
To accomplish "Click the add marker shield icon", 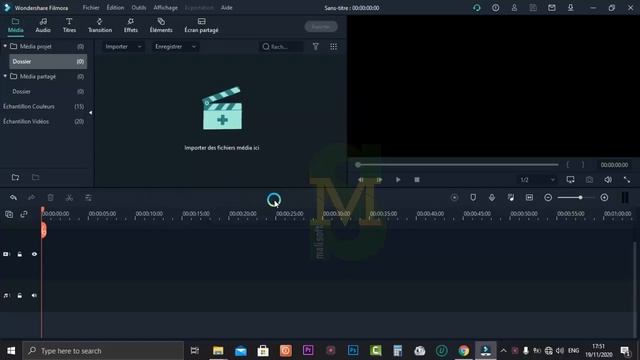I will [473, 198].
